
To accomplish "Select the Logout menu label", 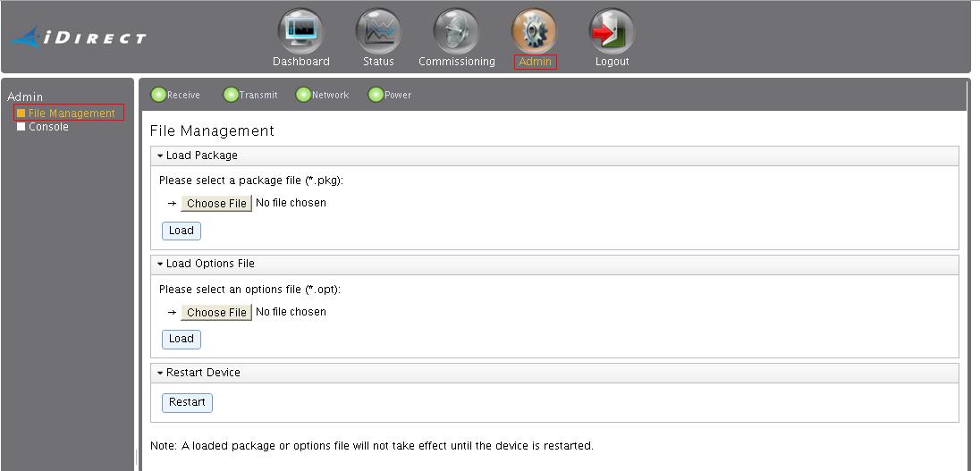I will point(612,61).
